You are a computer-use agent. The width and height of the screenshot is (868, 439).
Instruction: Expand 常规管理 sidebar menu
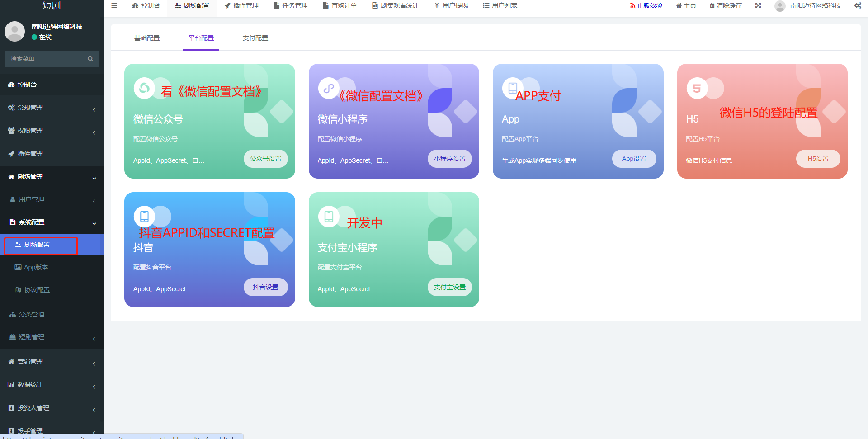(52, 108)
